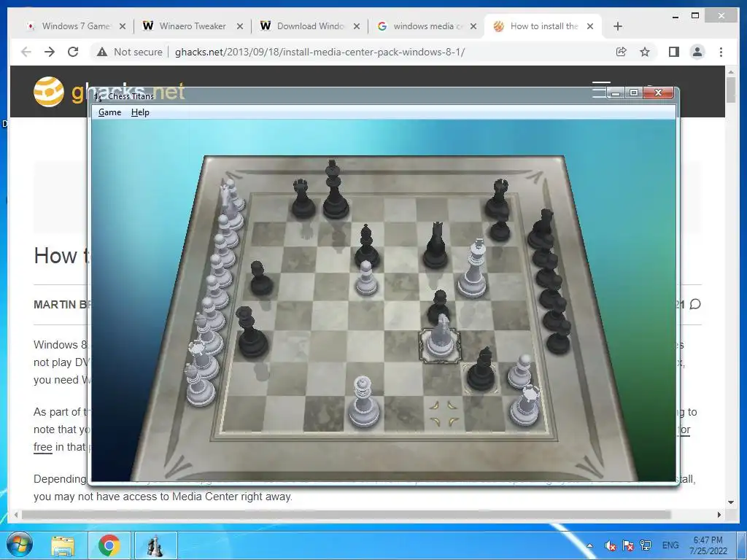This screenshot has width=747, height=560.
Task: Close the active How to install tab
Action: (x=589, y=26)
